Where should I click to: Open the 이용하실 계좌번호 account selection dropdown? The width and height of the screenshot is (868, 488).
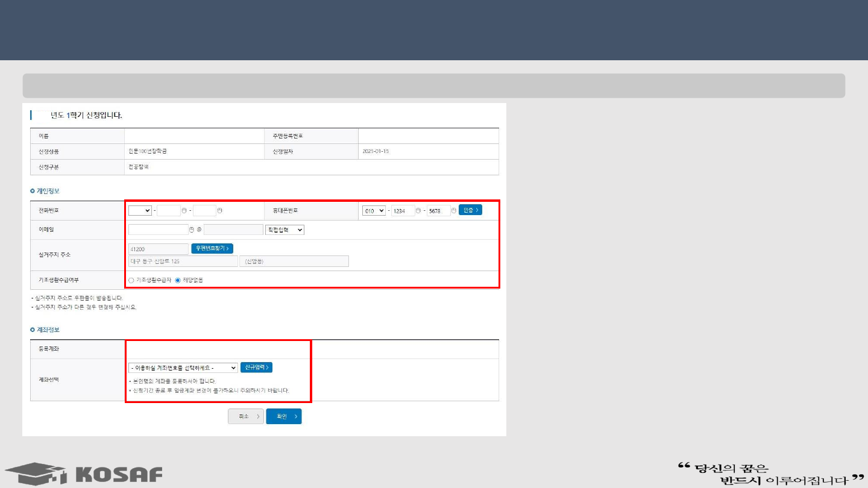pos(183,368)
